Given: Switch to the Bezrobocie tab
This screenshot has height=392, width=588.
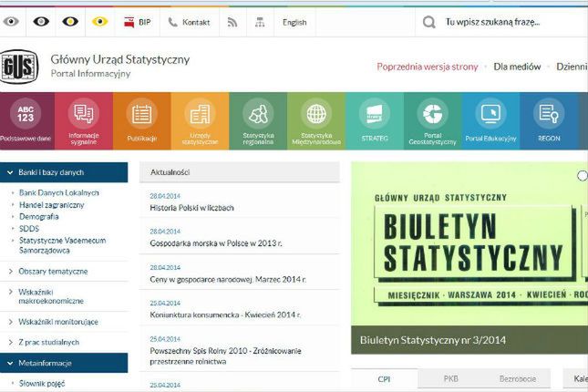Looking at the screenshot, I should 518,379.
